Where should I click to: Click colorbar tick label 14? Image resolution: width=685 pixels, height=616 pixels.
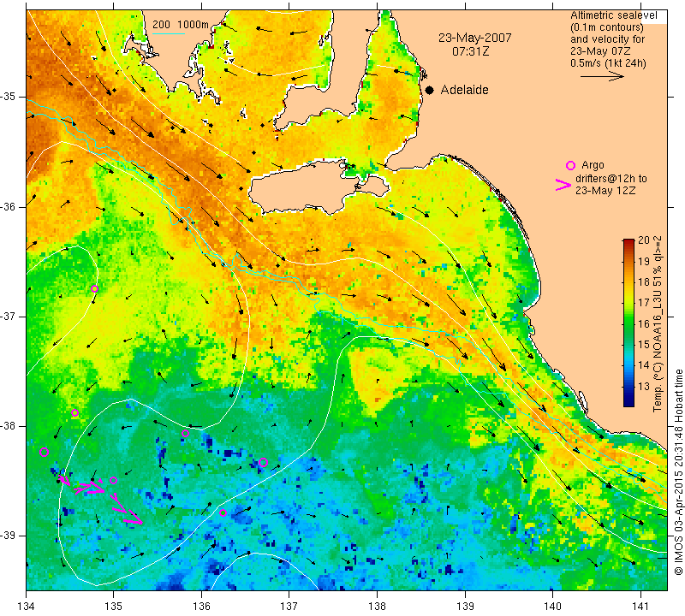point(644,365)
